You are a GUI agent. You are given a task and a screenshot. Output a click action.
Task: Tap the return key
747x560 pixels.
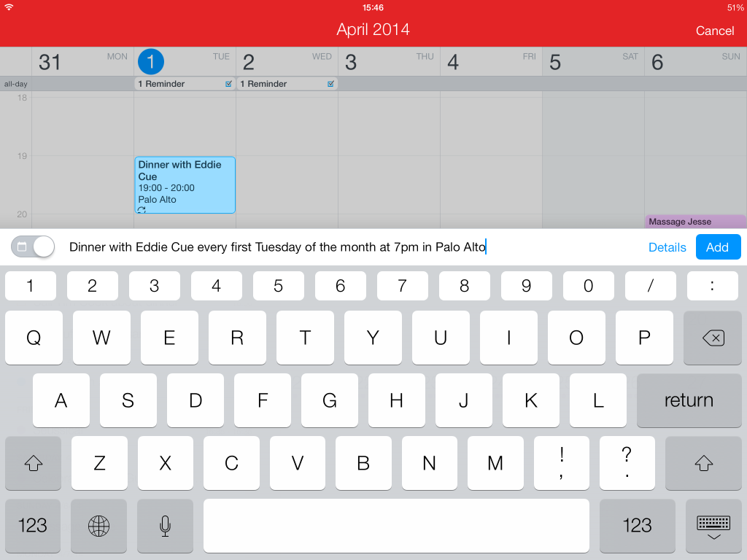pyautogui.click(x=689, y=400)
